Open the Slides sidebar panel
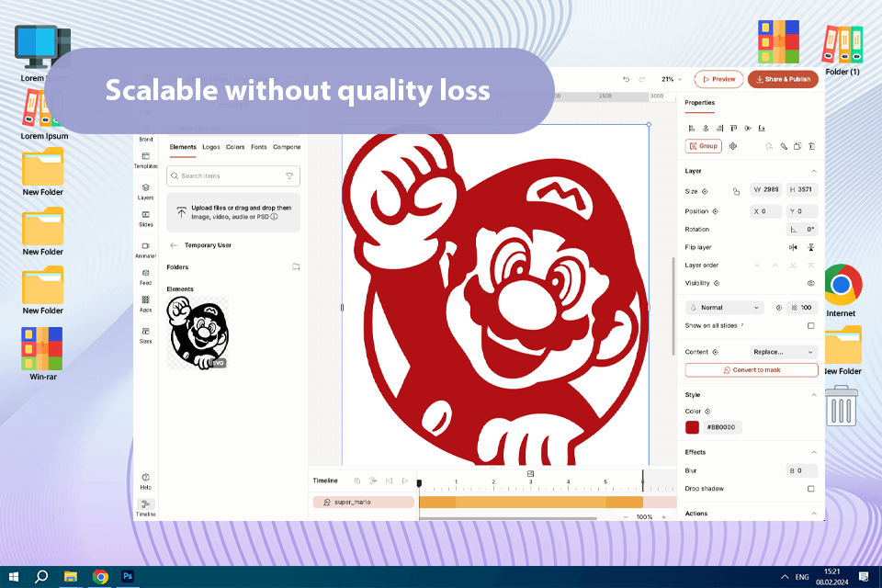The height and width of the screenshot is (588, 882). (x=146, y=219)
